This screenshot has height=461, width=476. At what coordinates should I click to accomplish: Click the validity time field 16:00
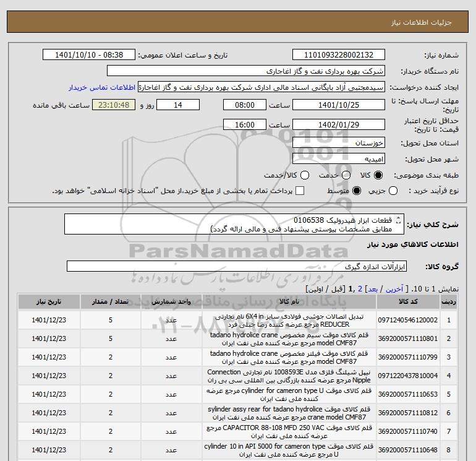[x=245, y=124]
